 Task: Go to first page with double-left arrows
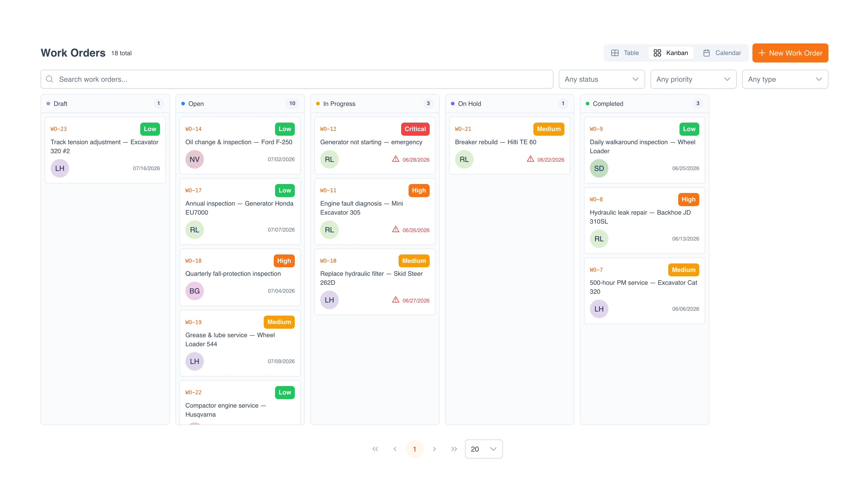[x=375, y=449]
